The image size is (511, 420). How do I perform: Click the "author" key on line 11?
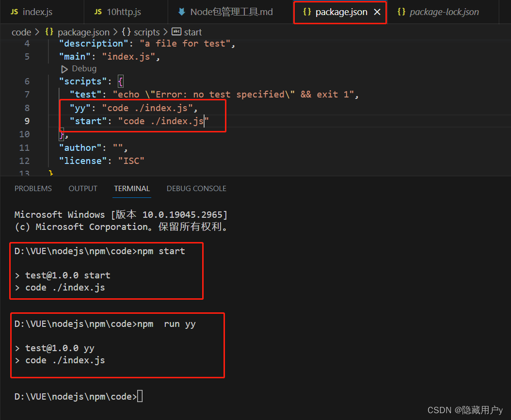pos(80,148)
